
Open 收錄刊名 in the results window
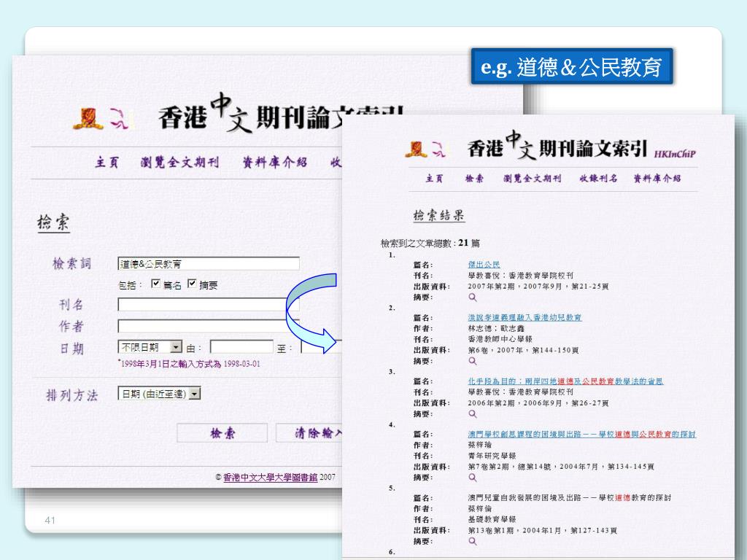(598, 179)
